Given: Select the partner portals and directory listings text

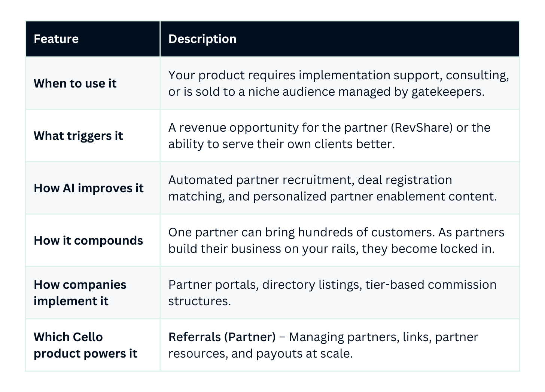Looking at the screenshot, I should pos(332,285).
